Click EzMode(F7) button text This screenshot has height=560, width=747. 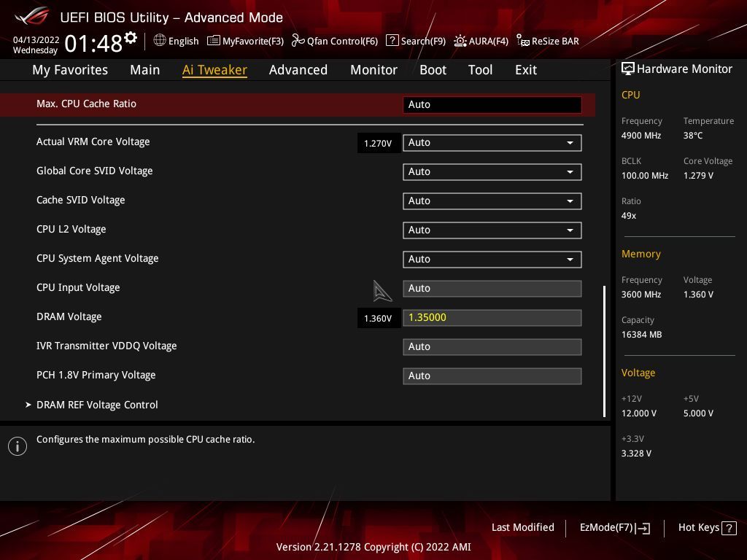(606, 528)
